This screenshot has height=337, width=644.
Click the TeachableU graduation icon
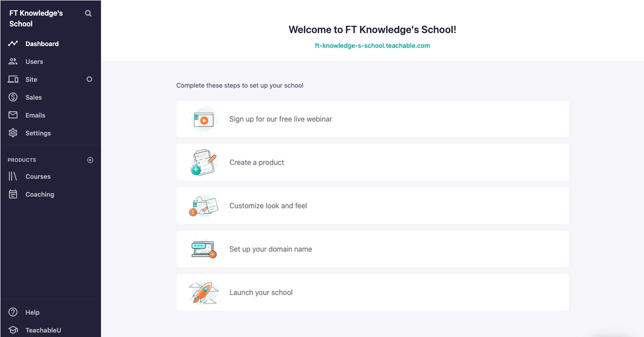(x=13, y=330)
